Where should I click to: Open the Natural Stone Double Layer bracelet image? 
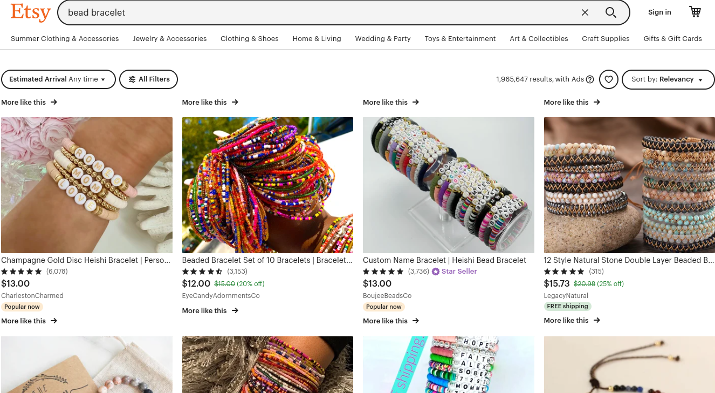tap(629, 185)
